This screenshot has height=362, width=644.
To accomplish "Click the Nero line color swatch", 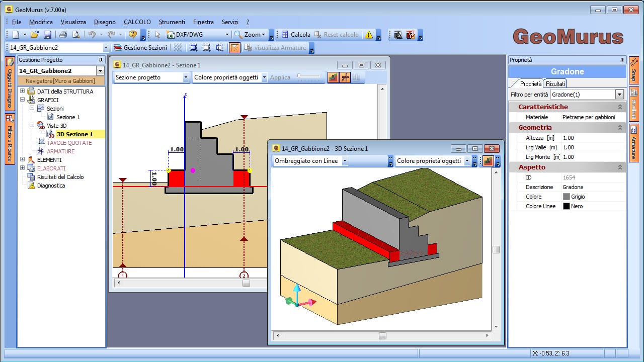I will click(567, 206).
